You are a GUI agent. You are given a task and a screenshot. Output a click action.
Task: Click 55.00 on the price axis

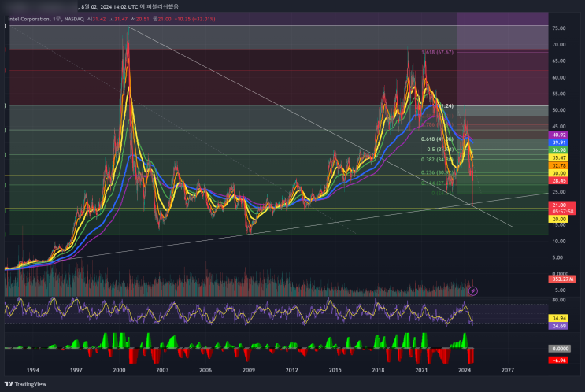point(558,94)
